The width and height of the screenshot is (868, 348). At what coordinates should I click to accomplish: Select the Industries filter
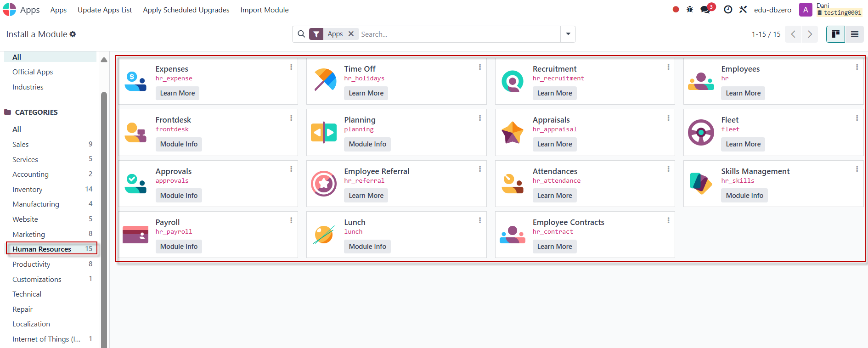click(x=28, y=87)
